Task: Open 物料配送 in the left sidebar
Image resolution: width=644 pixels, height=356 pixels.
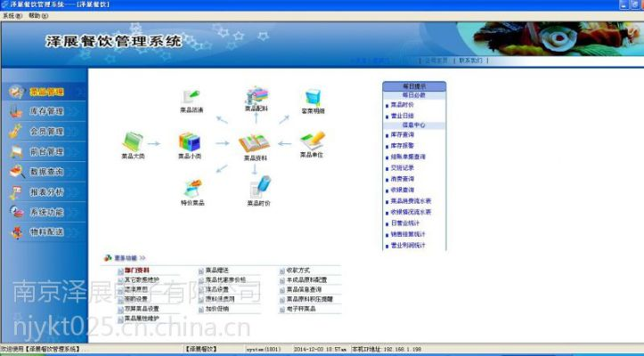Action: click(x=46, y=232)
